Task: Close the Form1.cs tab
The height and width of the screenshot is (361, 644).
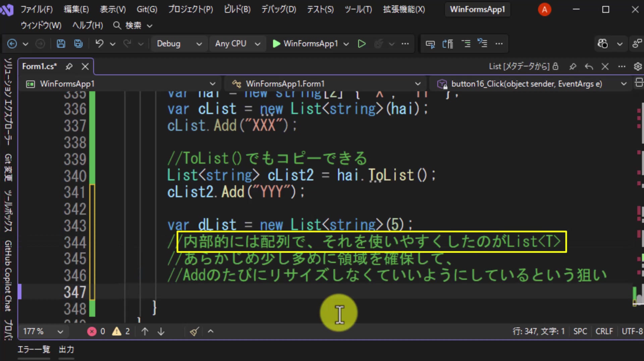Action: tap(85, 66)
